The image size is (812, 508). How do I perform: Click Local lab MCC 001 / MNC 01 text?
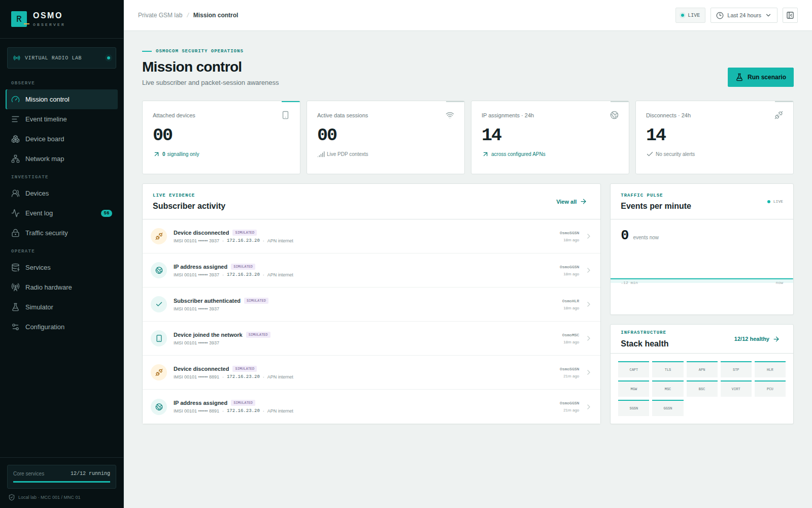pyautogui.click(x=49, y=497)
